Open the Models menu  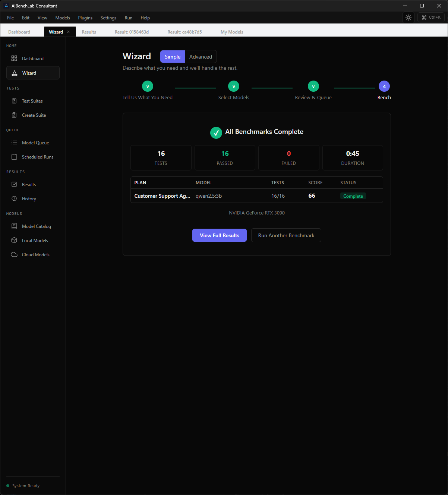tap(62, 18)
